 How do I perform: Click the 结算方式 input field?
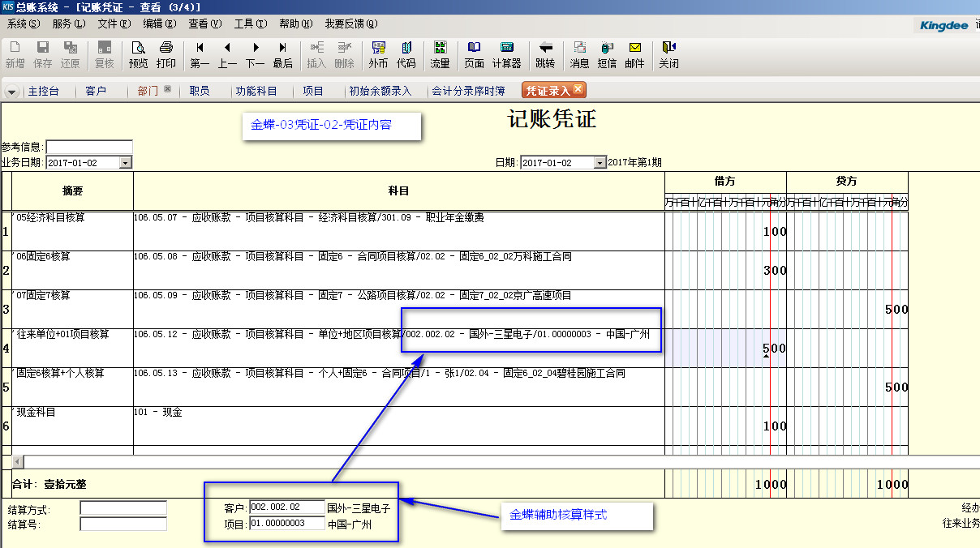point(123,508)
